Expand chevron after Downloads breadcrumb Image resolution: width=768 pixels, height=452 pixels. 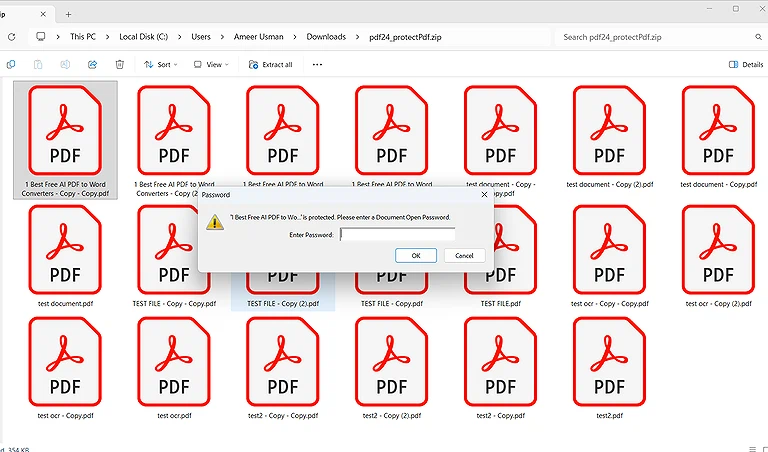pos(358,37)
